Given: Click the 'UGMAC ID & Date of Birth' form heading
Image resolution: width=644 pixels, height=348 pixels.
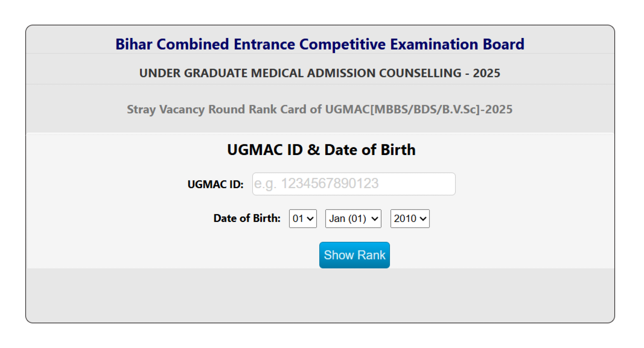Looking at the screenshot, I should 321,150.
